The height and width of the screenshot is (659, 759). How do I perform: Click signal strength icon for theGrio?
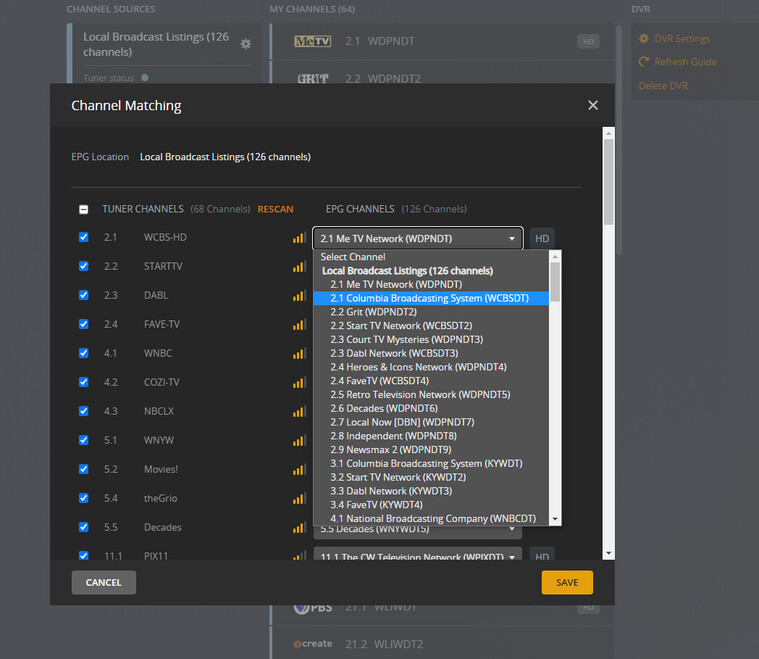pos(299,499)
